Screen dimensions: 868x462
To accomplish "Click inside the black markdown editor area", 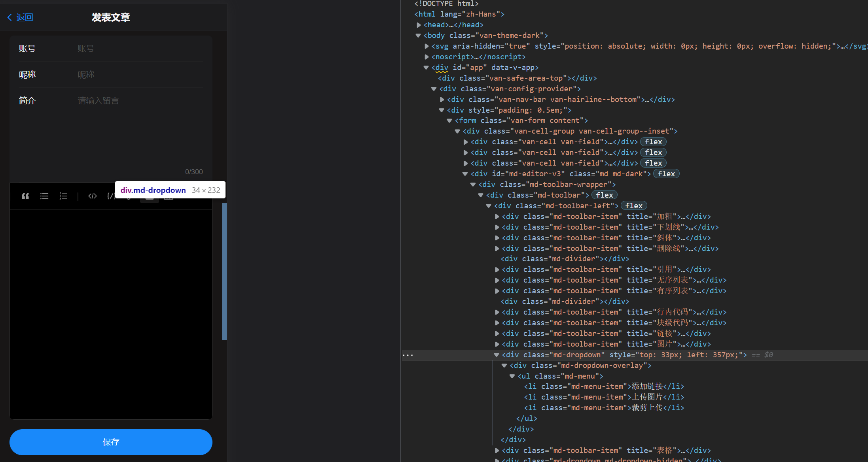I will (x=111, y=314).
